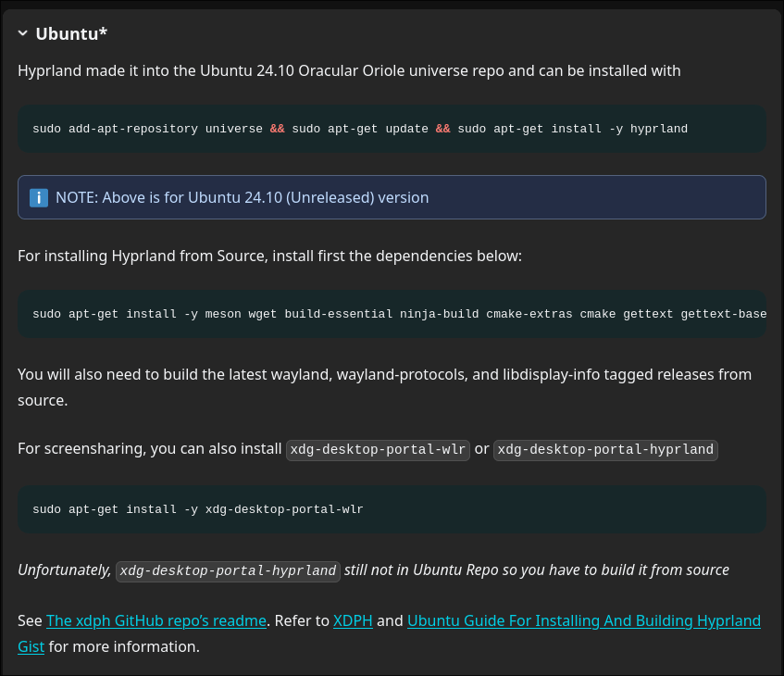784x676 pixels.
Task: Open The xdph GitHub repo's readme link
Action: coord(156,620)
